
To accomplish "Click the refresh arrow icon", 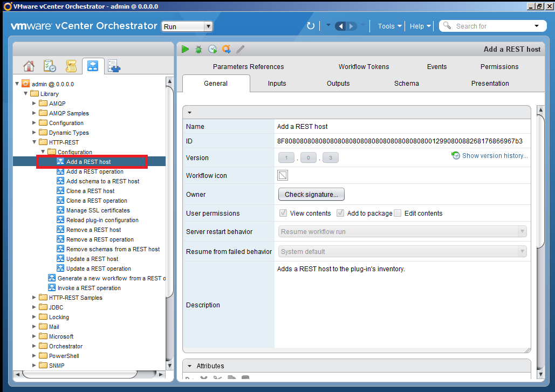I will [311, 26].
